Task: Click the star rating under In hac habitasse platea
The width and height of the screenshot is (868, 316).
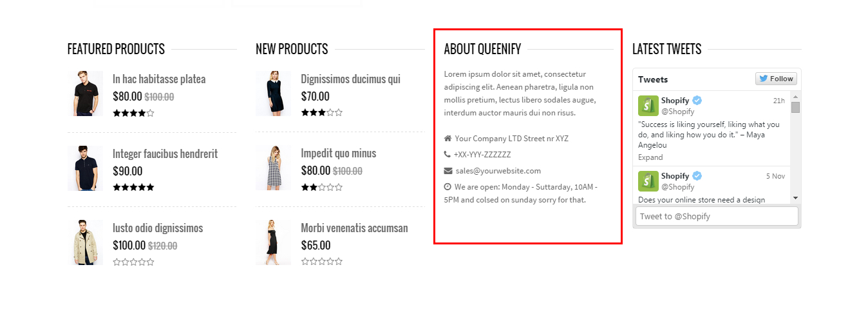Action: tap(133, 113)
